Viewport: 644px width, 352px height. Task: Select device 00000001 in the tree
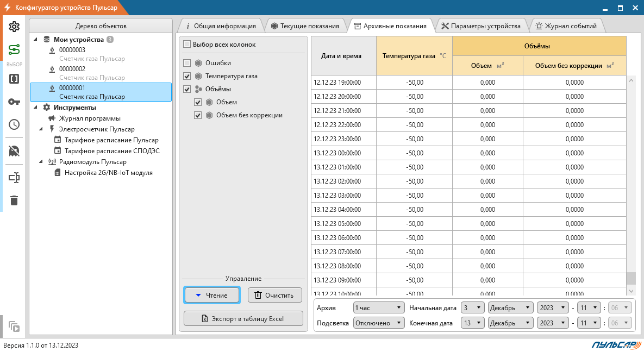click(101, 92)
